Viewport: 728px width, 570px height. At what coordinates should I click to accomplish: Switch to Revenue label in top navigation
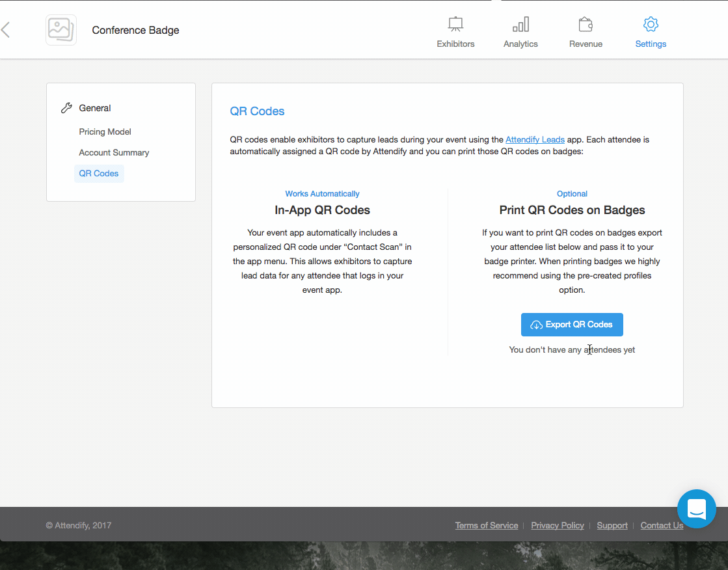pyautogui.click(x=586, y=44)
